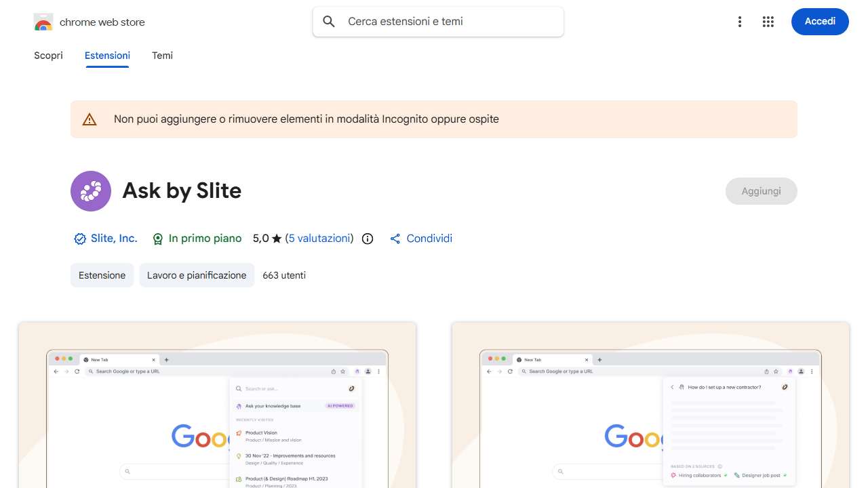Viewport: 868px width, 488px height.
Task: Open the three-dot more options menu
Action: point(740,22)
